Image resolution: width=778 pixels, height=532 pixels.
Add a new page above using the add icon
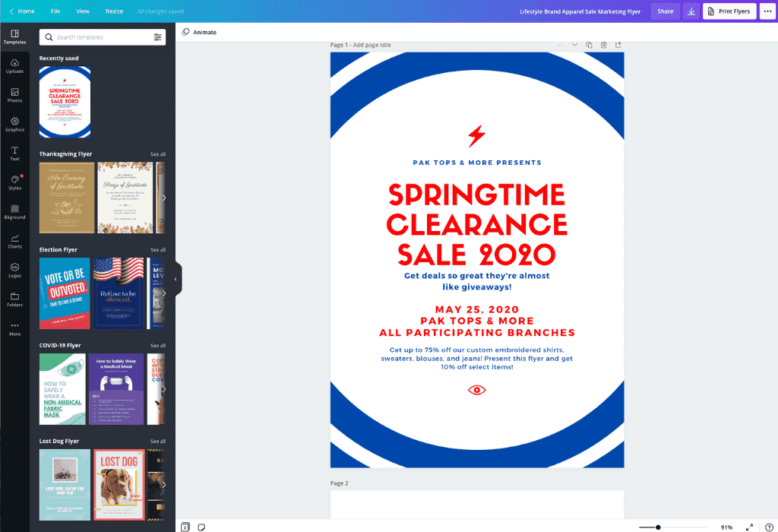click(619, 45)
